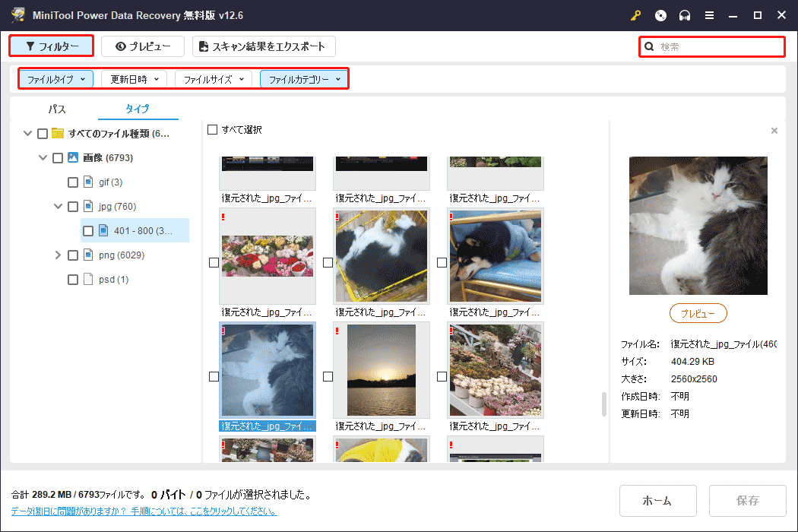
Task: Open the license key activation icon
Action: click(x=635, y=14)
